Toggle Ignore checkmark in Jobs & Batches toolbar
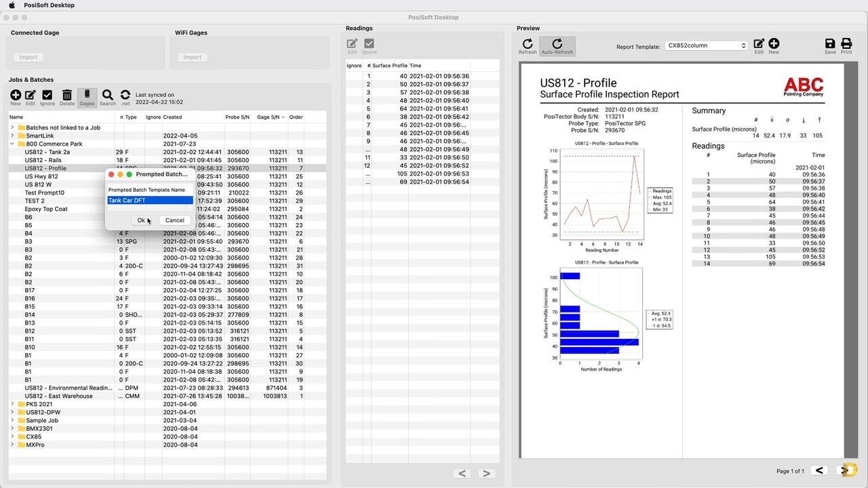The width and height of the screenshot is (868, 488). pos(47,96)
